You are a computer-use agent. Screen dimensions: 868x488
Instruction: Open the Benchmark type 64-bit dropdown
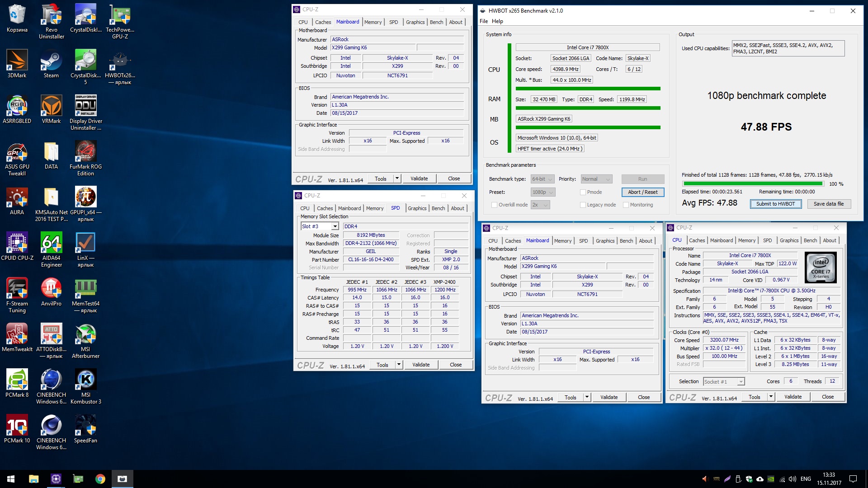(542, 179)
